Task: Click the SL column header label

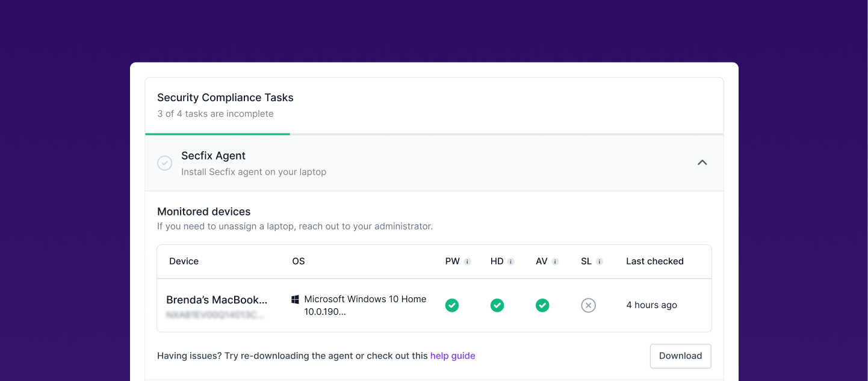Action: click(586, 261)
